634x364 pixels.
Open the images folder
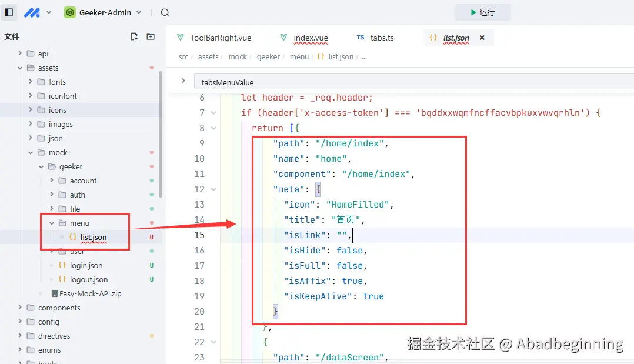pyautogui.click(x=61, y=124)
